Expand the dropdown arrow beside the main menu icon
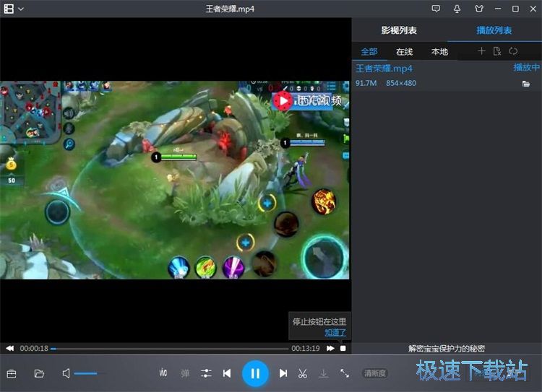The height and width of the screenshot is (392, 542). pos(21,9)
